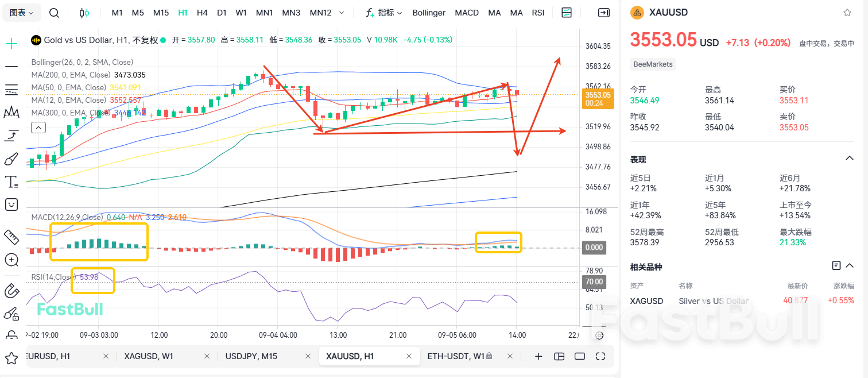Select the H1 timeframe

pos(183,12)
